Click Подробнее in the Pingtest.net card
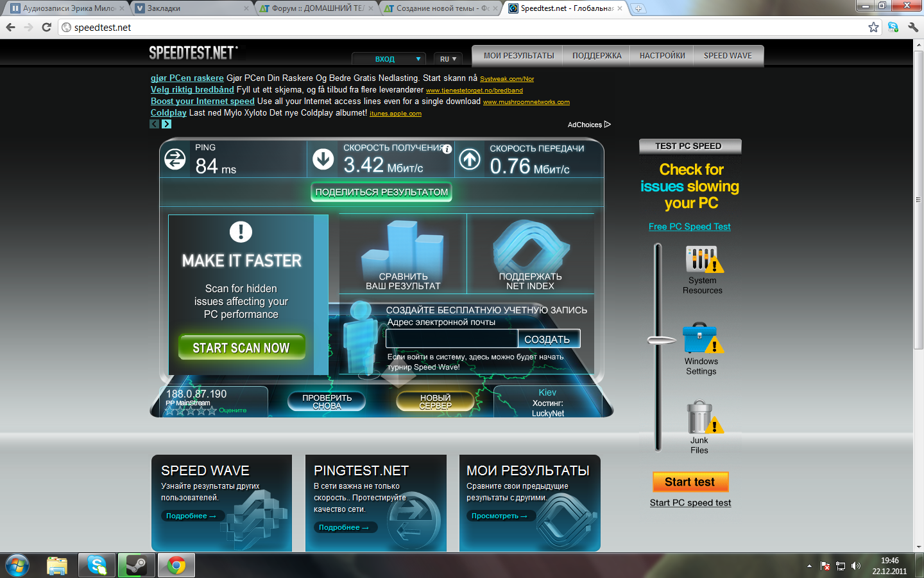 click(344, 527)
